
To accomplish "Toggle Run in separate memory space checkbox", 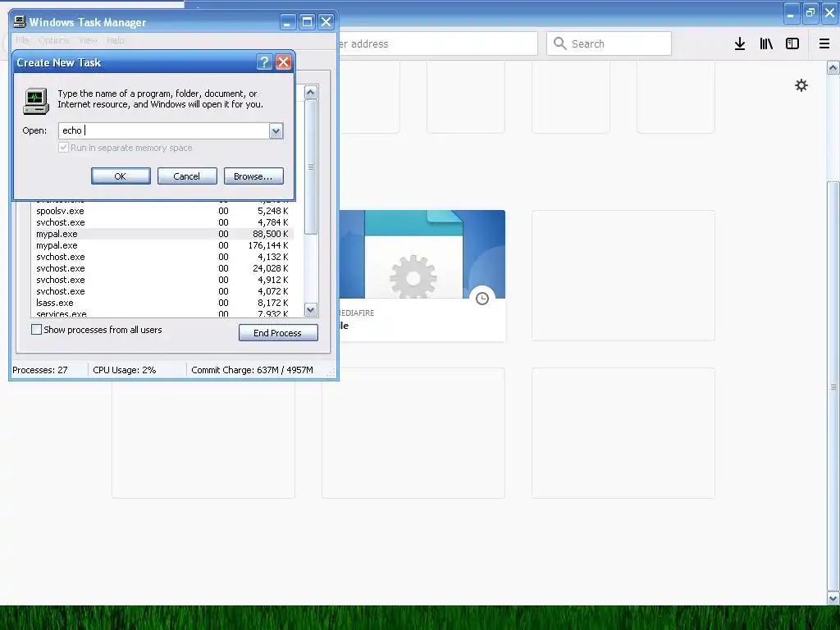I will [x=63, y=148].
